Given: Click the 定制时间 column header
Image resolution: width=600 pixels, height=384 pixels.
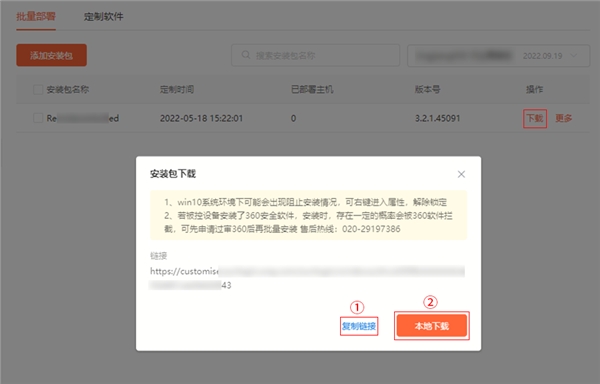Looking at the screenshot, I should coord(177,89).
